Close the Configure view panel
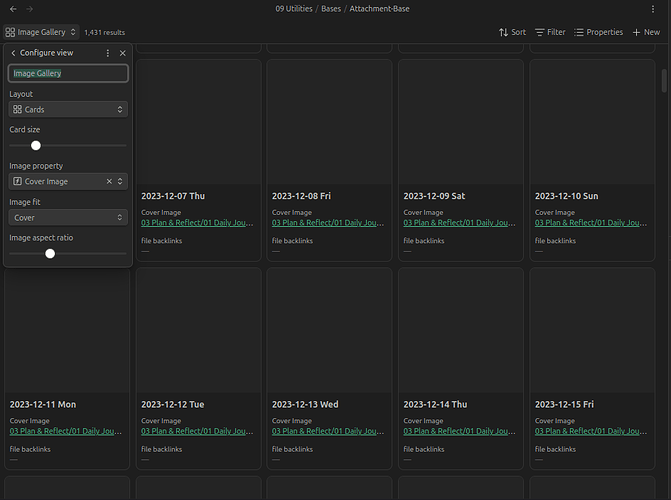This screenshot has width=671, height=500. point(122,53)
